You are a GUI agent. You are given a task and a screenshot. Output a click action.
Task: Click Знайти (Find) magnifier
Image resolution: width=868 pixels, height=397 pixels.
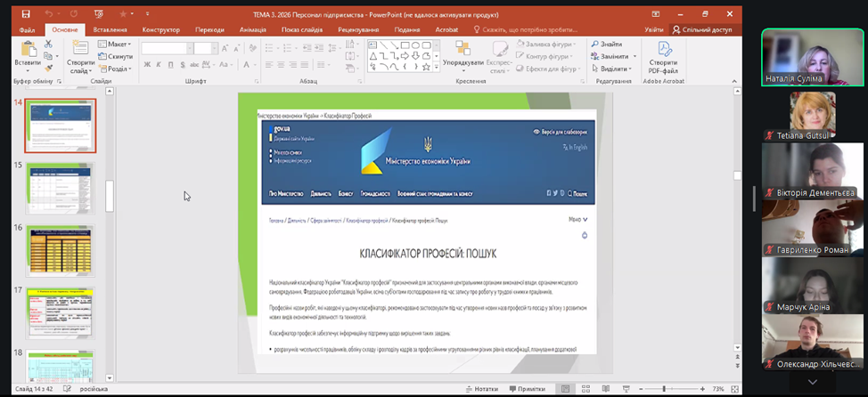pos(607,44)
